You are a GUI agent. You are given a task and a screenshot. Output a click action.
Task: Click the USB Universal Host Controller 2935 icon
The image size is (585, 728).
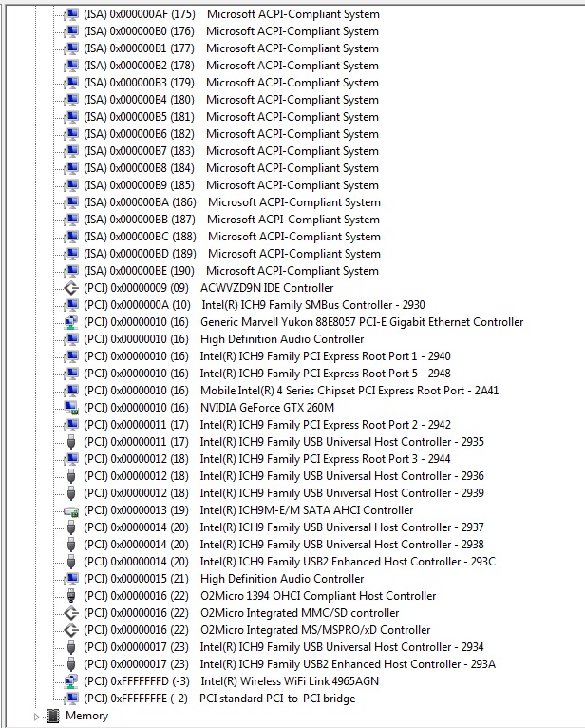(71, 442)
